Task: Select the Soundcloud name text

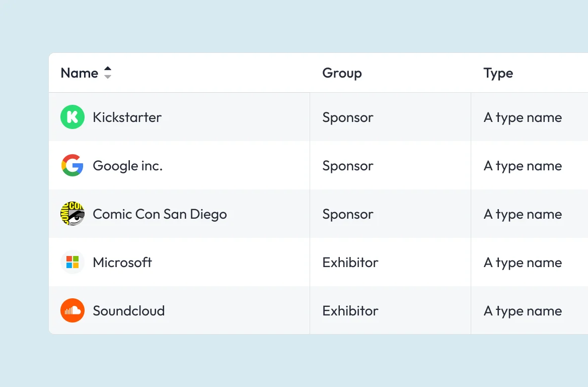Action: pyautogui.click(x=129, y=311)
